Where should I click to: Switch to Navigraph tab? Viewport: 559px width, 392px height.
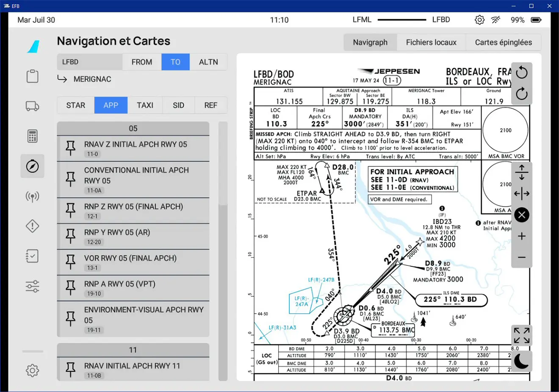pos(370,42)
